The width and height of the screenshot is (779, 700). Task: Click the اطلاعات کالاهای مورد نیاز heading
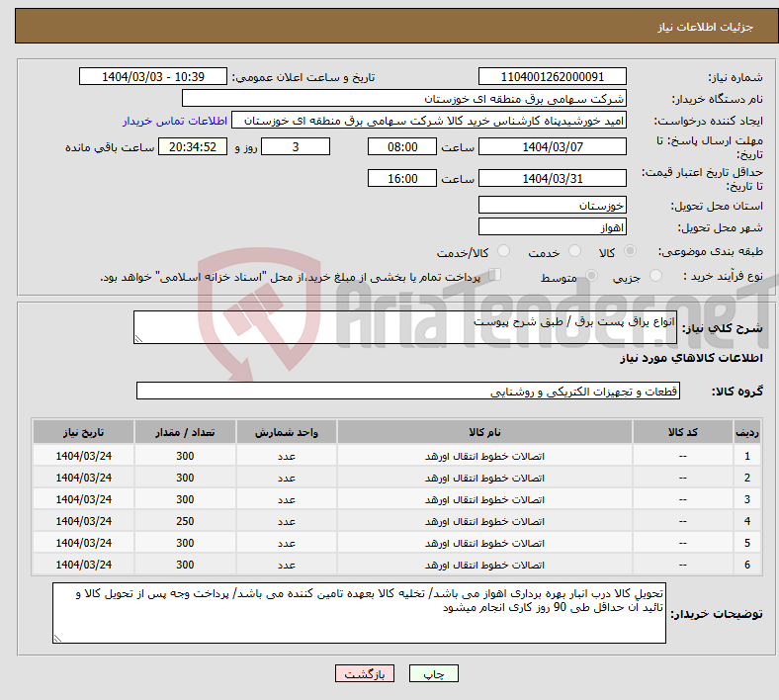(691, 358)
